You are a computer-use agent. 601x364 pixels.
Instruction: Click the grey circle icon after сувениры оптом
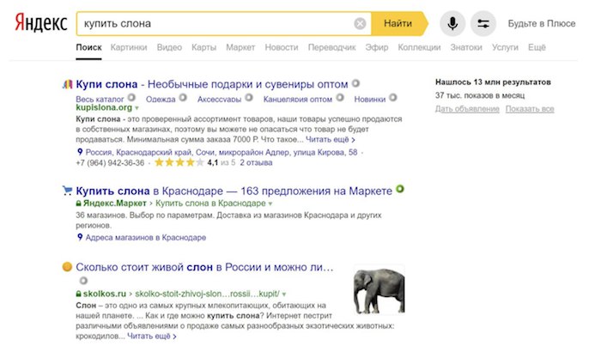click(355, 83)
